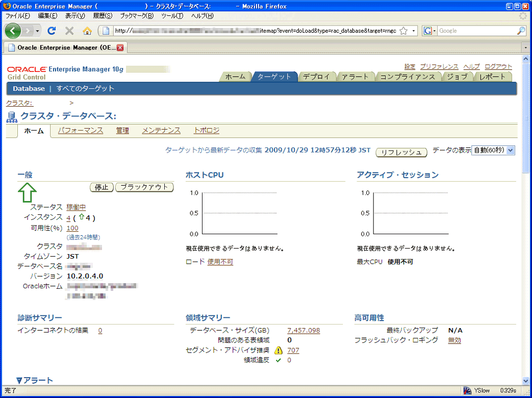Reload the page using the blue reload icon
Screen dimensions: 532x398
click(52, 31)
